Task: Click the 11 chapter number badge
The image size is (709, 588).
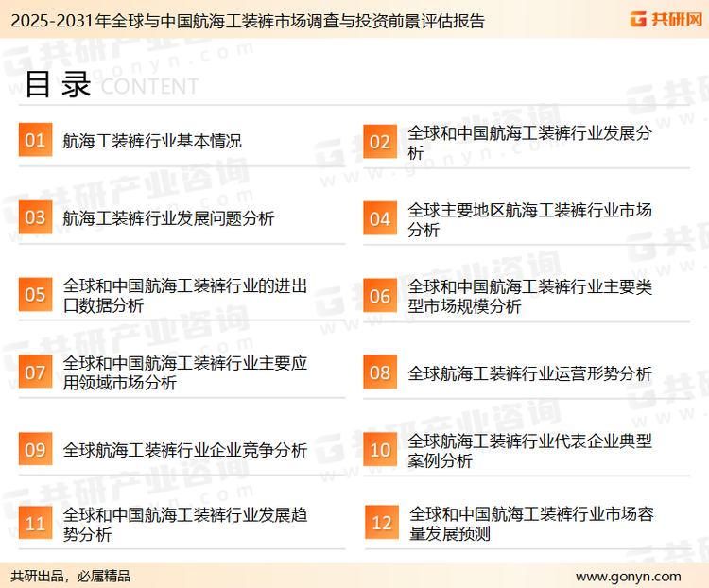Action: [x=35, y=524]
